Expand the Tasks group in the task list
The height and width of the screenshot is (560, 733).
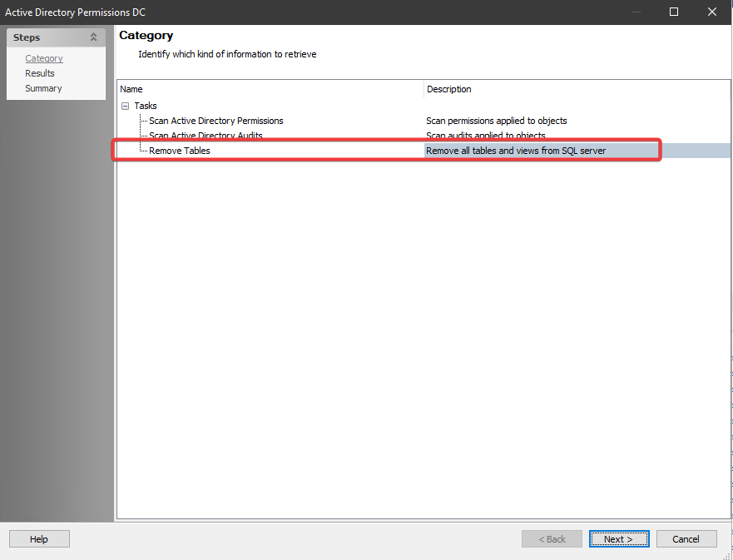pos(125,106)
